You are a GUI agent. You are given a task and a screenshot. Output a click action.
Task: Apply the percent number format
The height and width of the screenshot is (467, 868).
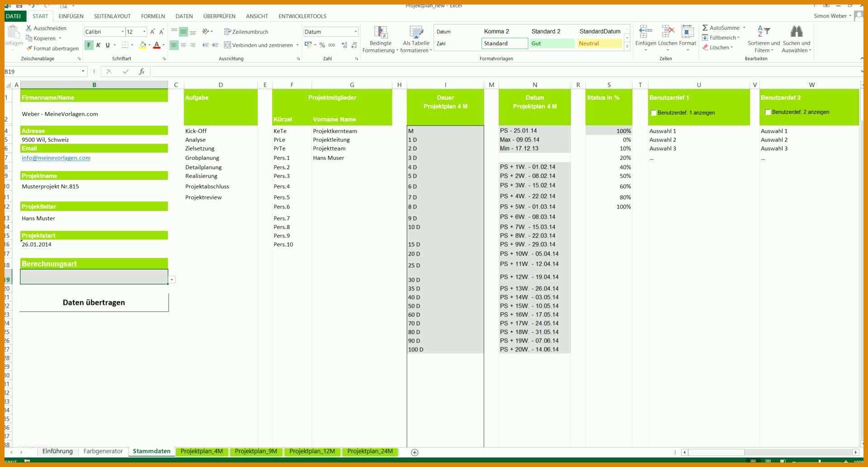(322, 45)
